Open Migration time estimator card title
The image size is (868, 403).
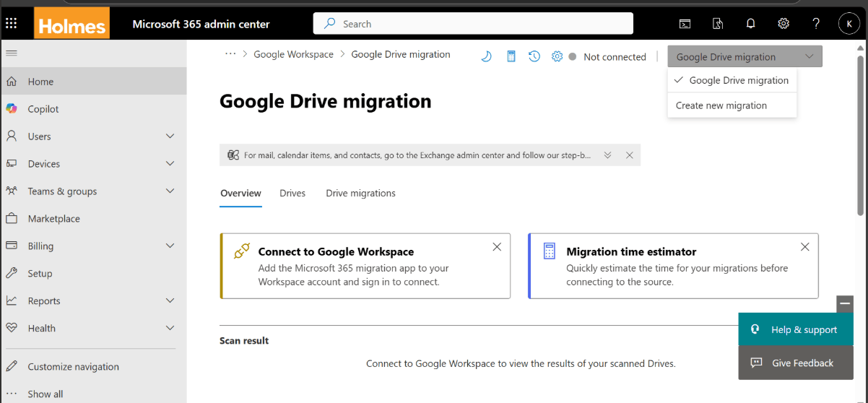click(x=631, y=251)
